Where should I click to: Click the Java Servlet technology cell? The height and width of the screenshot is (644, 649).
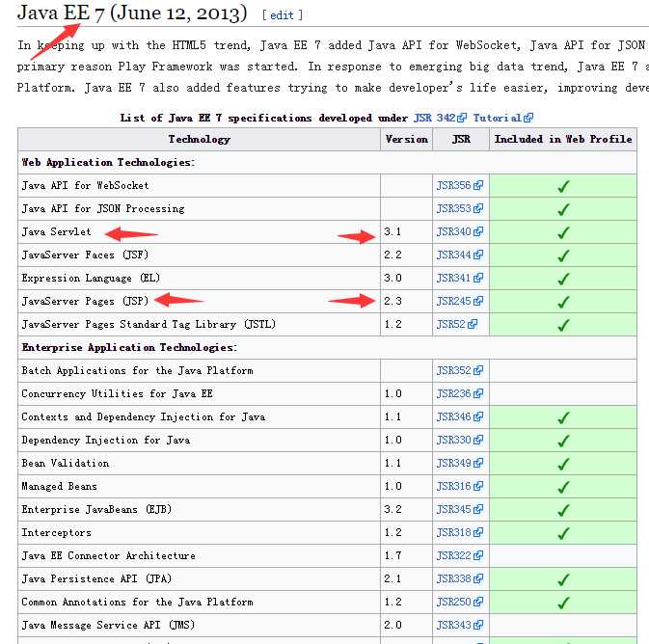click(199, 231)
